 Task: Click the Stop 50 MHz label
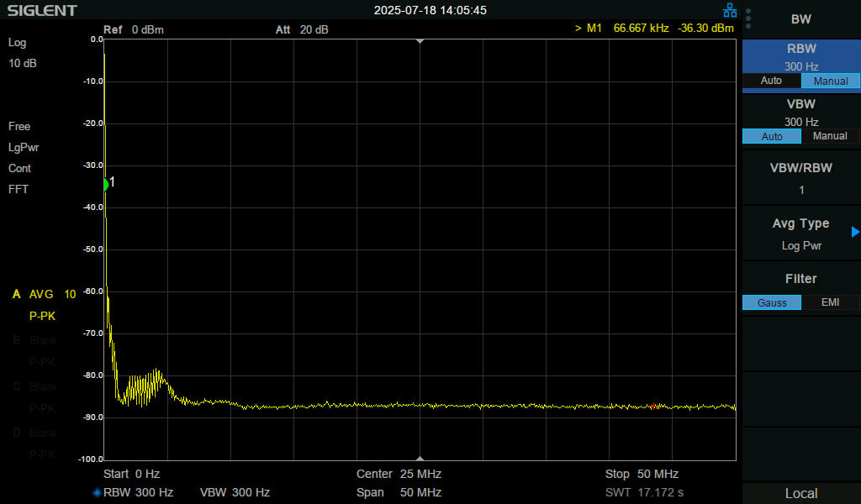[642, 474]
